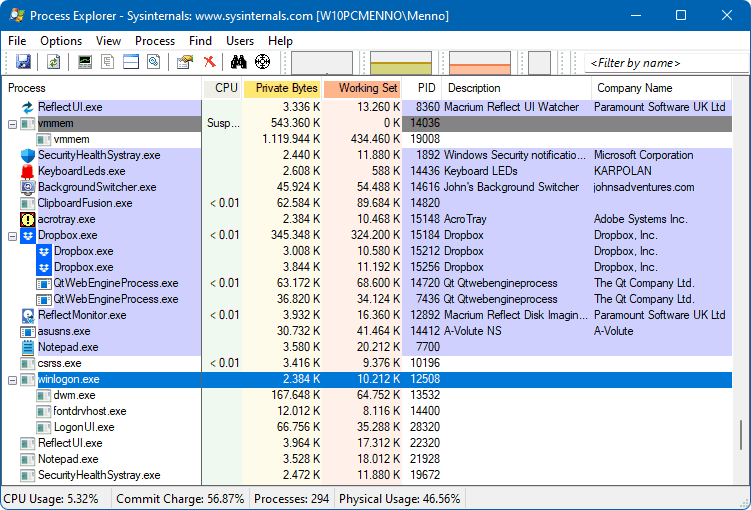Click the binoculars Find Handle icon
Screen dimensions: 751x510
[x=239, y=62]
